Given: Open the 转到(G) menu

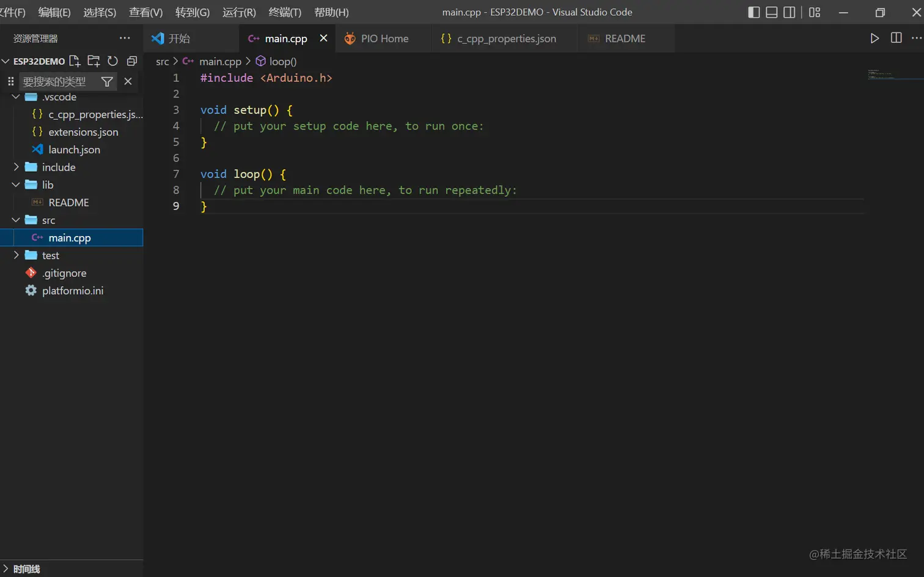Looking at the screenshot, I should (192, 12).
